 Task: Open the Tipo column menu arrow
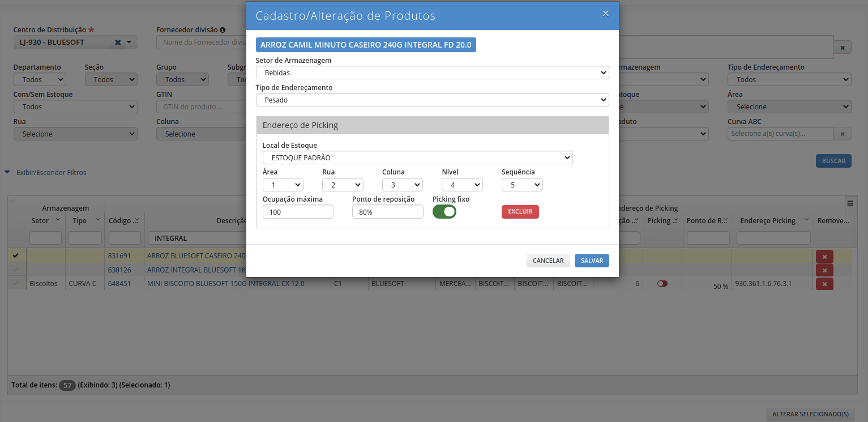coord(97,220)
